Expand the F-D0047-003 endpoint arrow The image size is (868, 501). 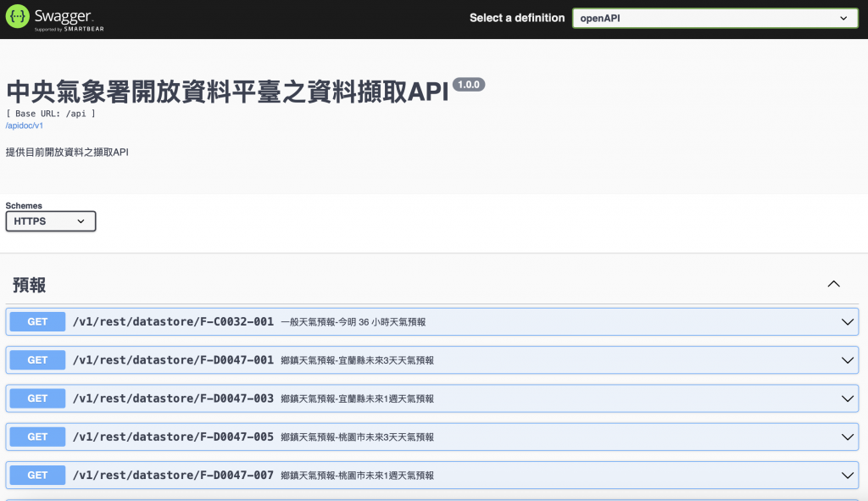[x=847, y=398]
